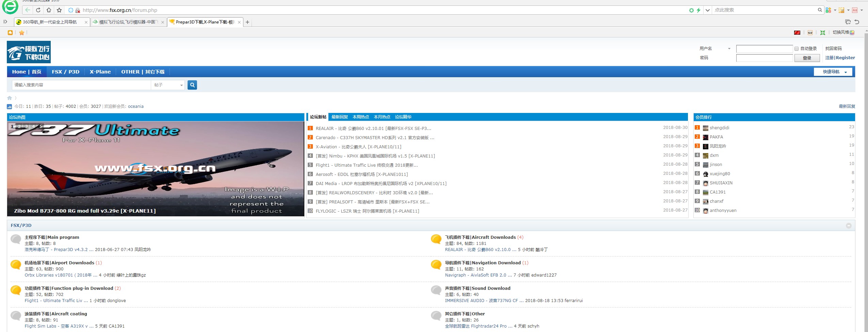
Task: Click the screenshot scissors tool icon
Action: click(x=841, y=10)
